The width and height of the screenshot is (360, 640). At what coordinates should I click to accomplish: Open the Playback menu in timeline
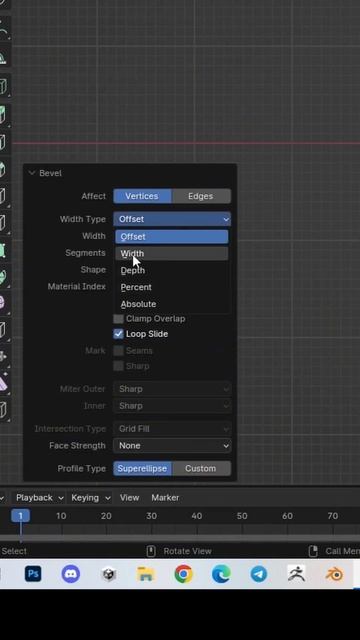(x=39, y=498)
